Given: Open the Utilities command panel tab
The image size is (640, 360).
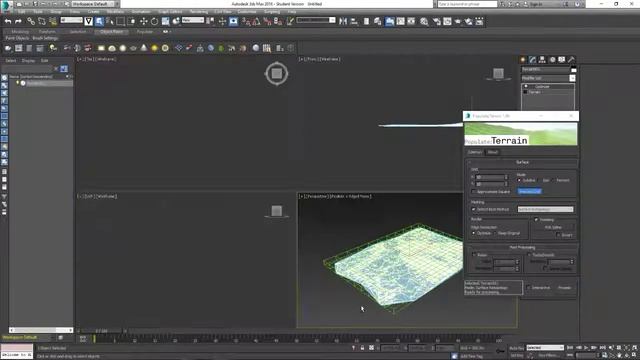Looking at the screenshot, I should point(571,60).
